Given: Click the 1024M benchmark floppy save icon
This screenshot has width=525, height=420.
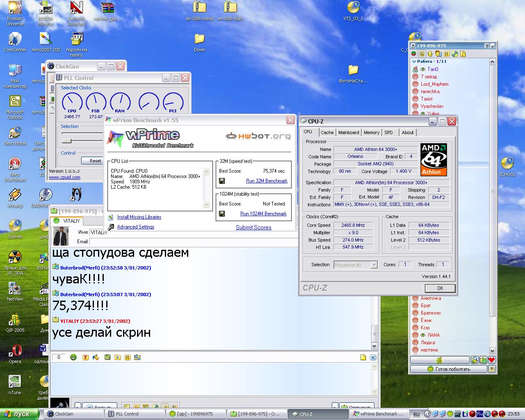Looking at the screenshot, I should pos(222,214).
